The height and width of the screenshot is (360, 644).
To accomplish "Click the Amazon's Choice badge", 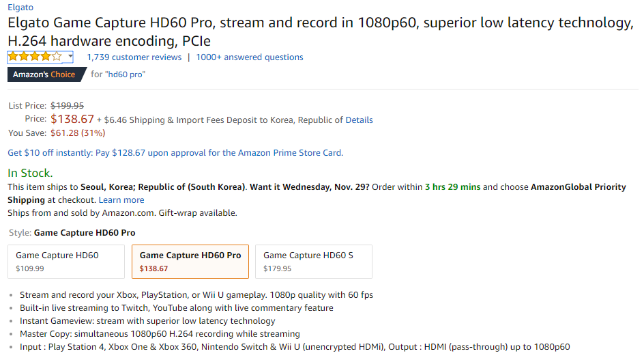I will 44,74.
